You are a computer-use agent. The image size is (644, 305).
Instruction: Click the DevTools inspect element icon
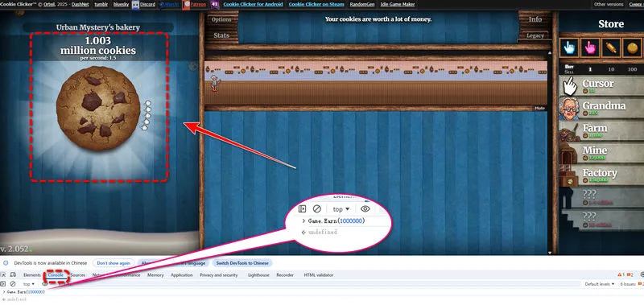click(3, 274)
